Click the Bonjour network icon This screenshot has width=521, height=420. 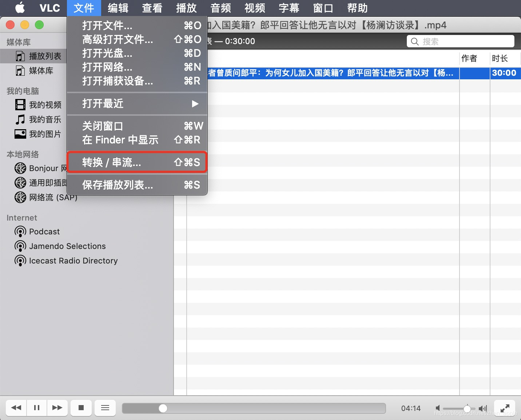click(20, 168)
